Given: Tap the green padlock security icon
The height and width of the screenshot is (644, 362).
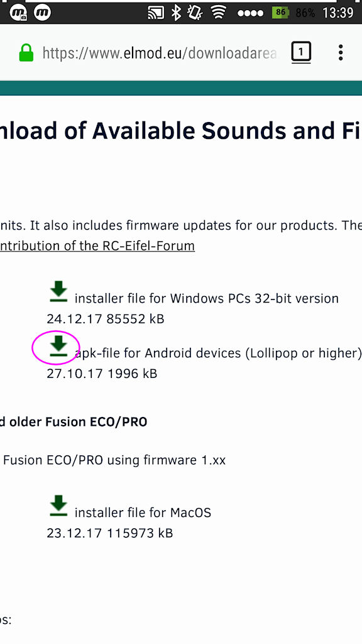Looking at the screenshot, I should 26,53.
